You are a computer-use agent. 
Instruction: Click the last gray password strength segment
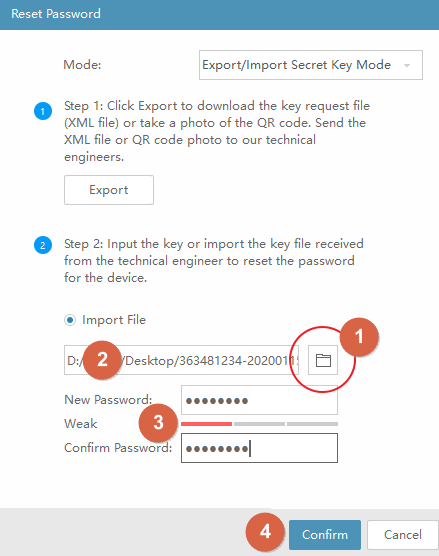tap(312, 424)
